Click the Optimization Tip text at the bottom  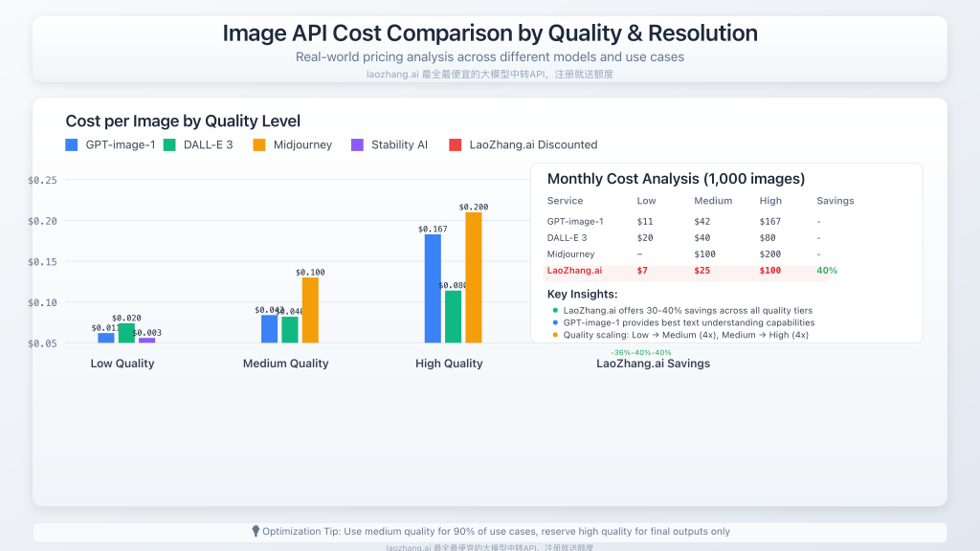(x=496, y=532)
